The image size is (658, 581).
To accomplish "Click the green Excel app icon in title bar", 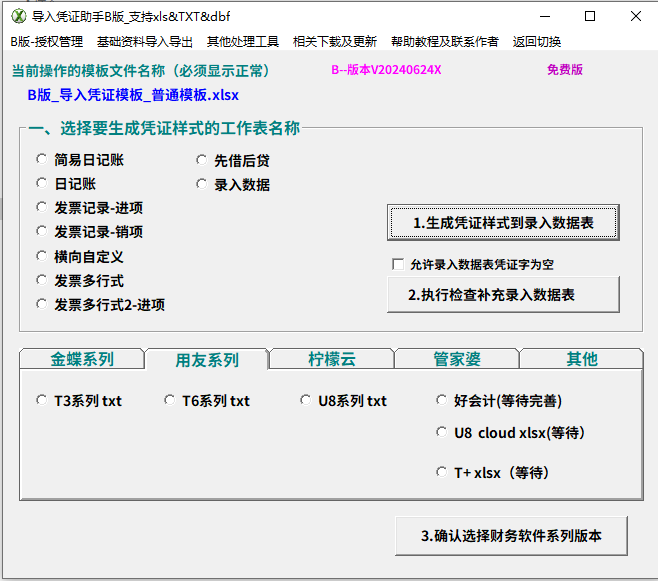I will [18, 16].
